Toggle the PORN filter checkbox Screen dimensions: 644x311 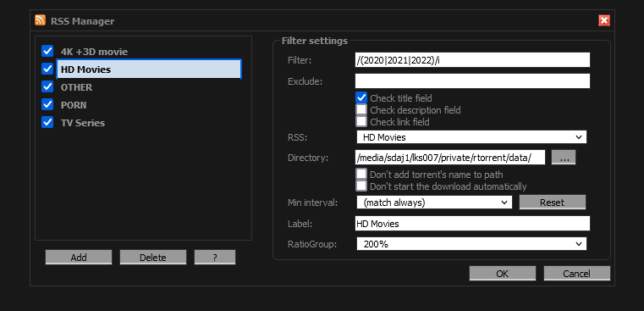(x=47, y=104)
